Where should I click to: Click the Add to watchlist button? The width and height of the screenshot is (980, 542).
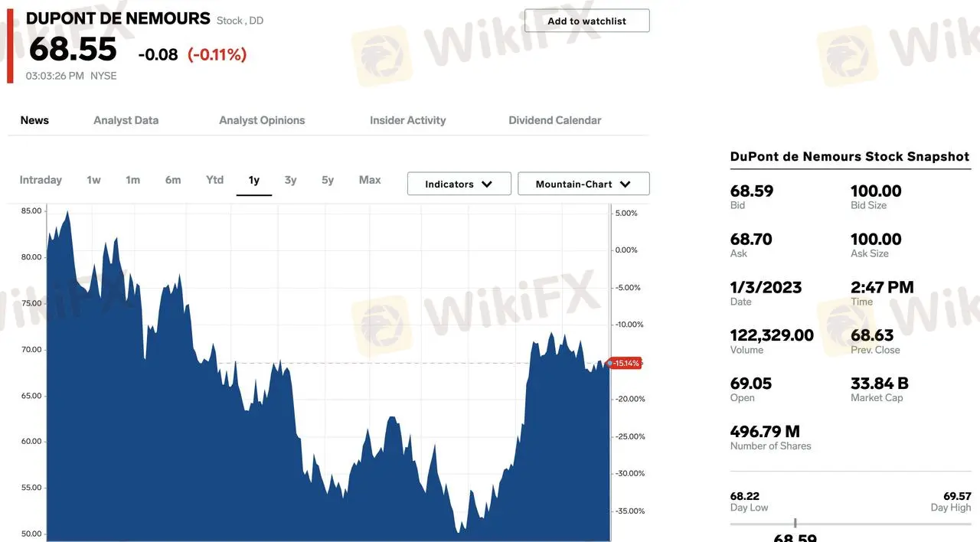tap(586, 21)
